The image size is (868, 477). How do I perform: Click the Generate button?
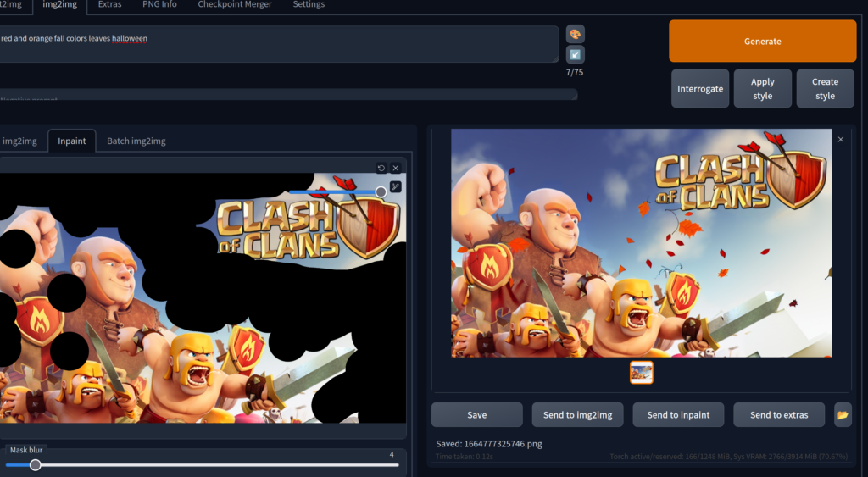[762, 41]
